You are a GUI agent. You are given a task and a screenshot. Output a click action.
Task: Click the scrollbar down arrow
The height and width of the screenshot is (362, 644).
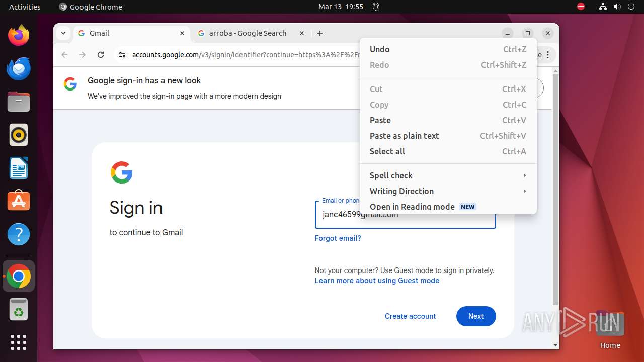click(555, 345)
